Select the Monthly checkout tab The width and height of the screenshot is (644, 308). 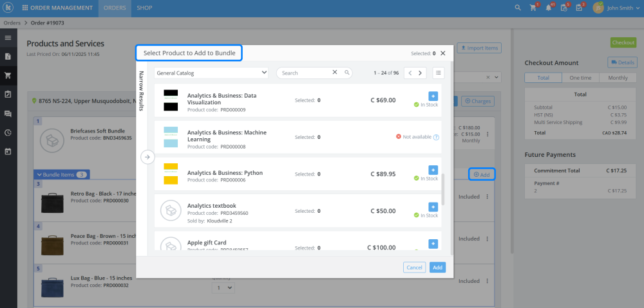tap(618, 78)
